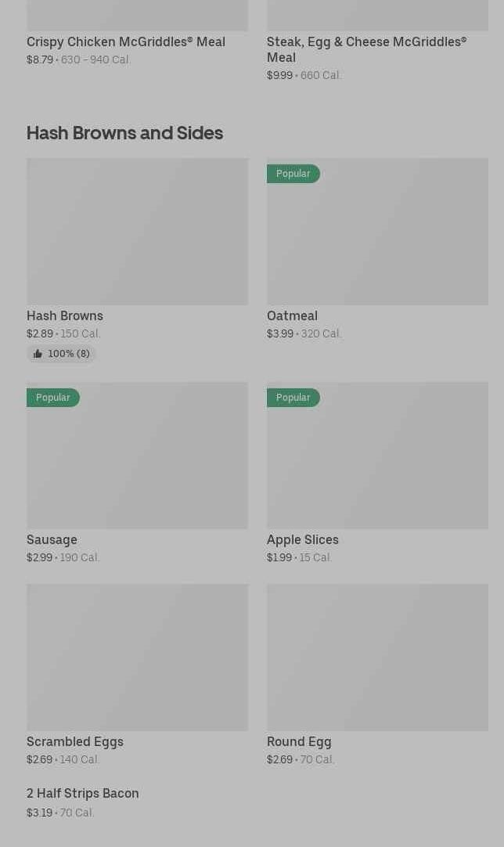Screen dimensions: 504x847
Task: Choose the Oatmeal title text
Action: 292,316
